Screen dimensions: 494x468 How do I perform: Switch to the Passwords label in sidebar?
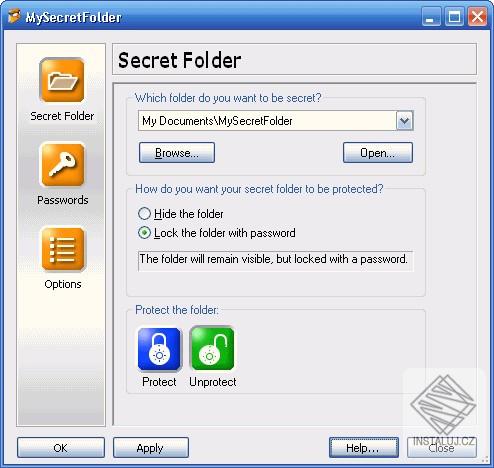[x=63, y=200]
